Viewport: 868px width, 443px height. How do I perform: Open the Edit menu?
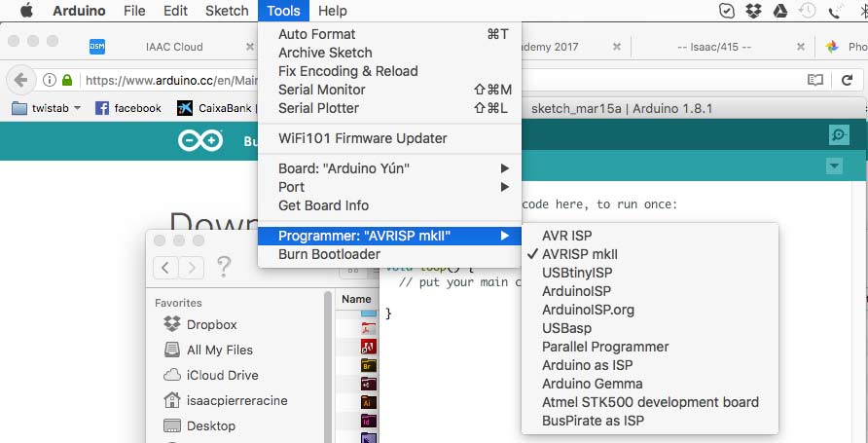click(x=175, y=11)
